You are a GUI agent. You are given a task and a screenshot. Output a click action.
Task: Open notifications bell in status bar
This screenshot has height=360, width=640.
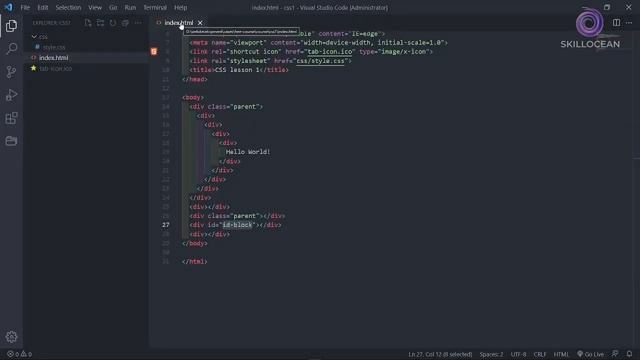[629, 354]
